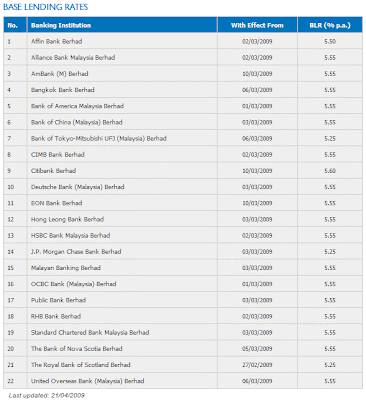Click United Overseas Bank's date 06/03/2009
366x400 pixels.
tap(257, 381)
